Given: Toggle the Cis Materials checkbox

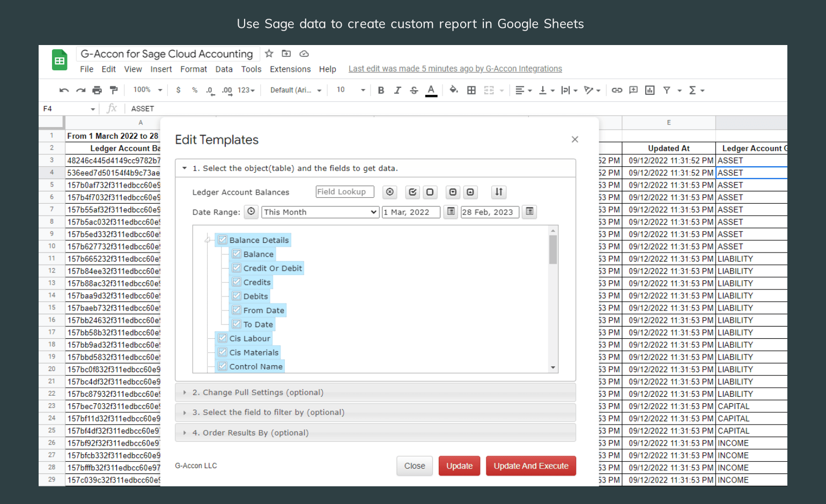Looking at the screenshot, I should pos(223,352).
